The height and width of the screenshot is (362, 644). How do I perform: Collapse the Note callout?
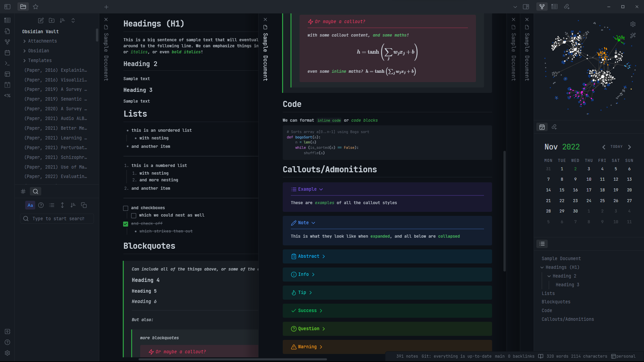tap(313, 223)
